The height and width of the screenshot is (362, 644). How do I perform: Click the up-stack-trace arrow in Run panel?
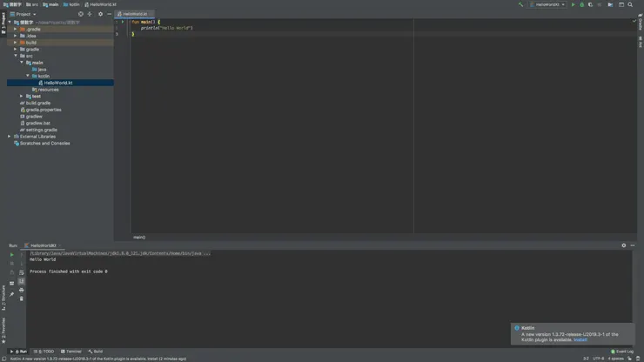pos(22,255)
